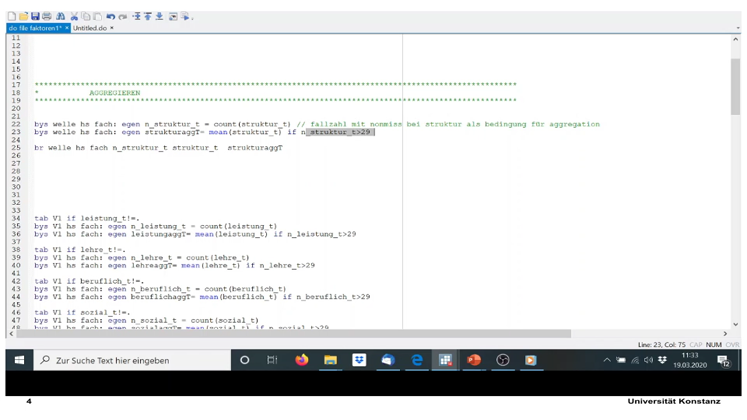The width and height of the screenshot is (747, 420).
Task: Open Firefox from the taskbar
Action: [302, 361]
